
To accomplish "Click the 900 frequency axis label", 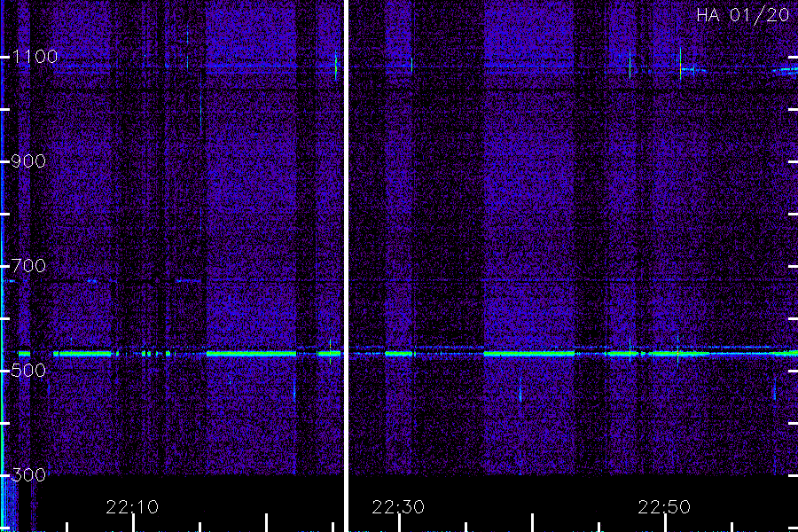I will point(28,161).
